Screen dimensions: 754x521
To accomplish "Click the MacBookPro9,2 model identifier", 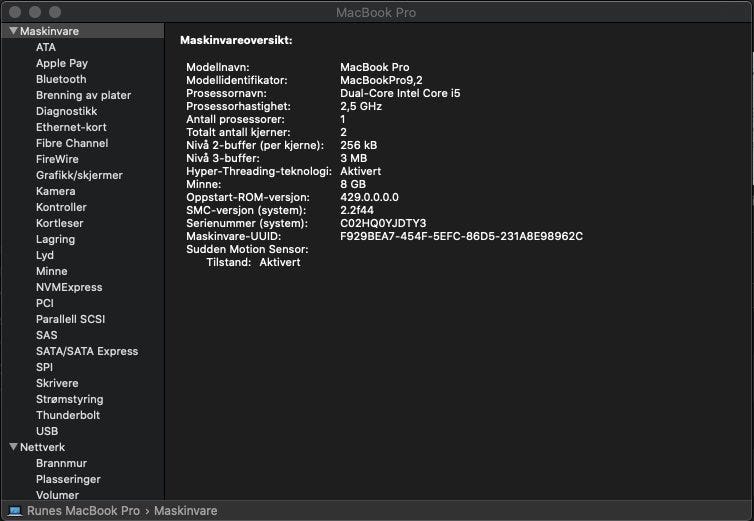I will (x=381, y=80).
